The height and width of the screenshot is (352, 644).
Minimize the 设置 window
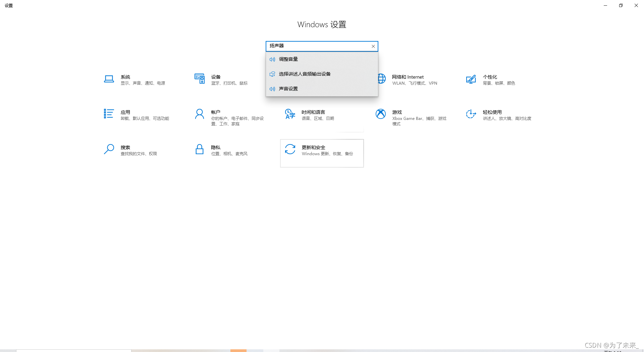(x=605, y=5)
